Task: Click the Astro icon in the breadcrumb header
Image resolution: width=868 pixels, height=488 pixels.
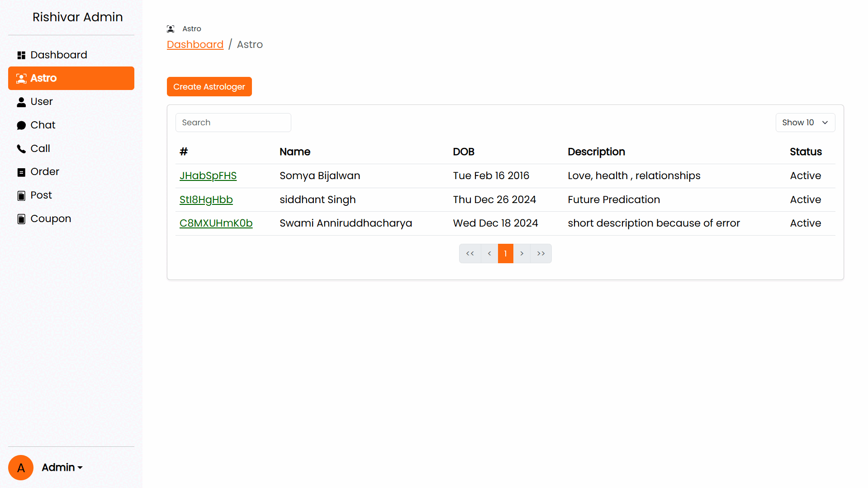Action: [171, 28]
